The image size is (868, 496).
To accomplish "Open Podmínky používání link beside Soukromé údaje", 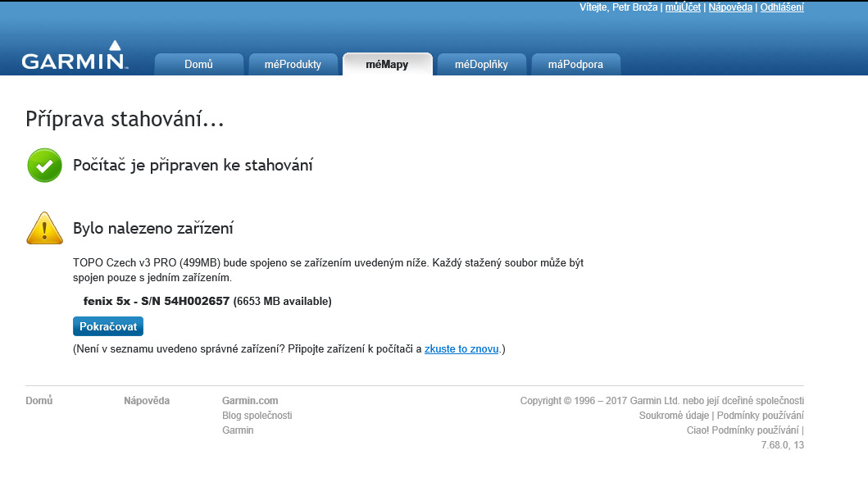I will [x=760, y=416].
